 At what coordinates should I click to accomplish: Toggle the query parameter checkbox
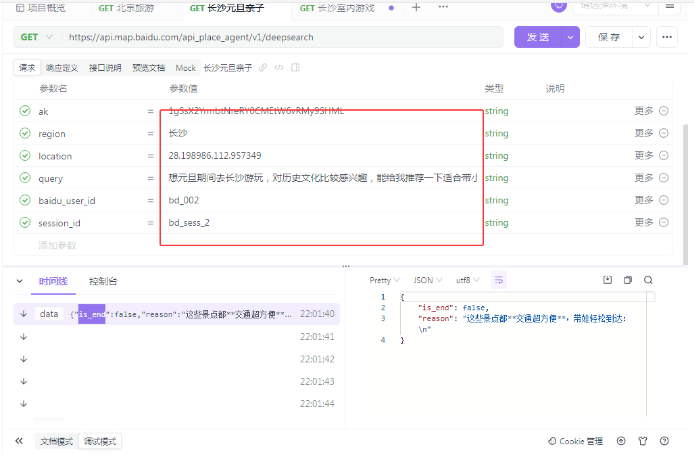25,177
